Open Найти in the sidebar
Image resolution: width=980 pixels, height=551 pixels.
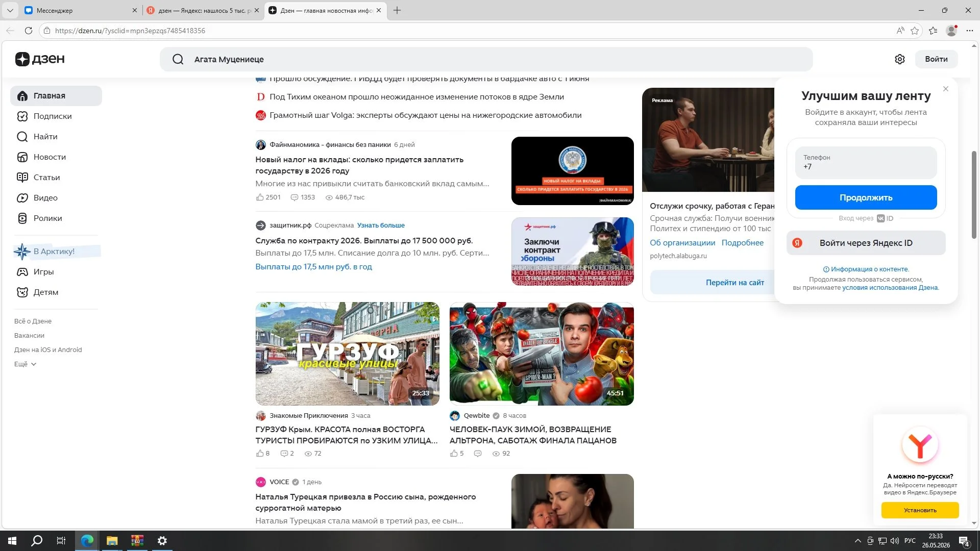56,137
